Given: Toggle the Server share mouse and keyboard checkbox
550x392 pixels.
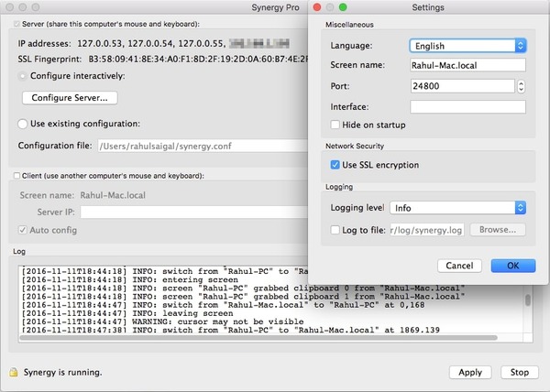Looking at the screenshot, I should pyautogui.click(x=16, y=24).
